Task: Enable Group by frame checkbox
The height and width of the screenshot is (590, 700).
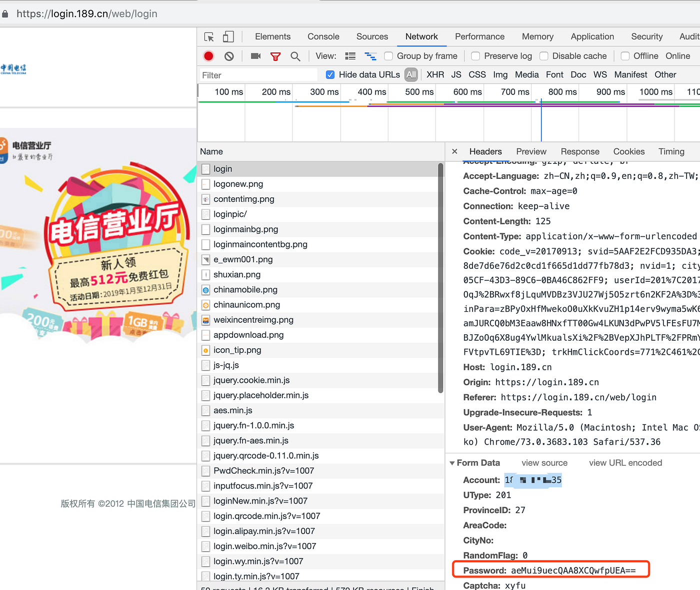Action: click(x=388, y=56)
